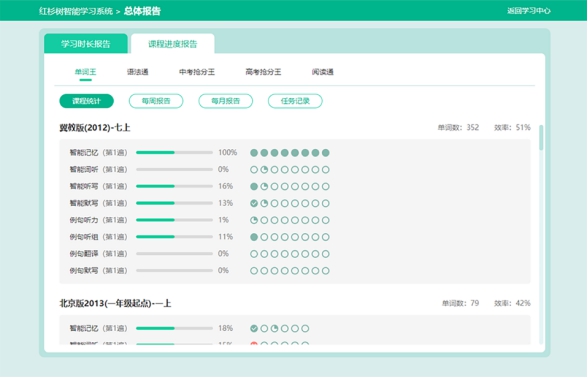Switch to the 高考抢分王 sub-tab

(263, 72)
